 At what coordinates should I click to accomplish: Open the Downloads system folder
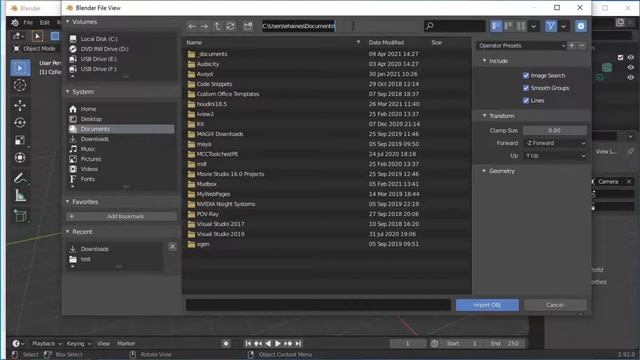(95, 139)
